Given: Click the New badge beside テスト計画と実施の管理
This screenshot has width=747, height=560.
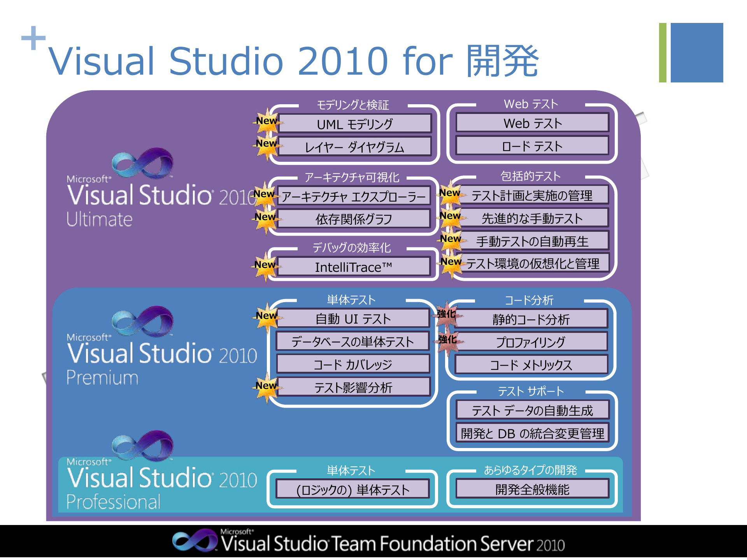Looking at the screenshot, I should coord(450,193).
